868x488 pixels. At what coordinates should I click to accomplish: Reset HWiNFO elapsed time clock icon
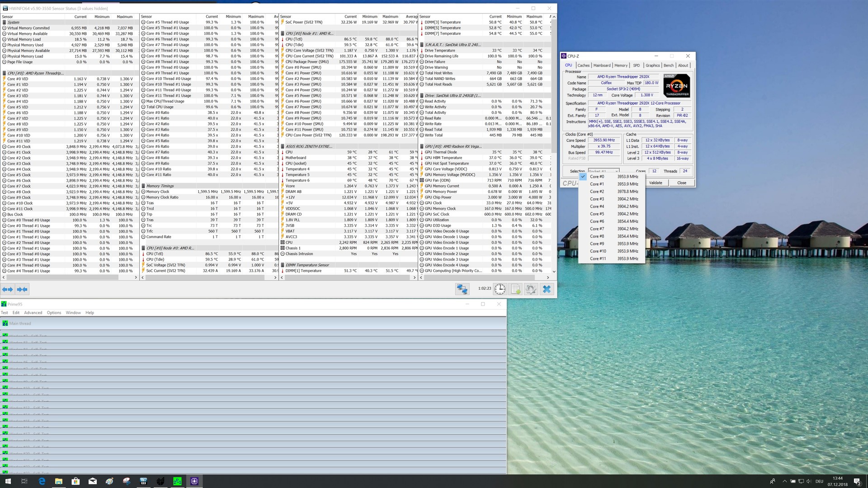coord(500,289)
